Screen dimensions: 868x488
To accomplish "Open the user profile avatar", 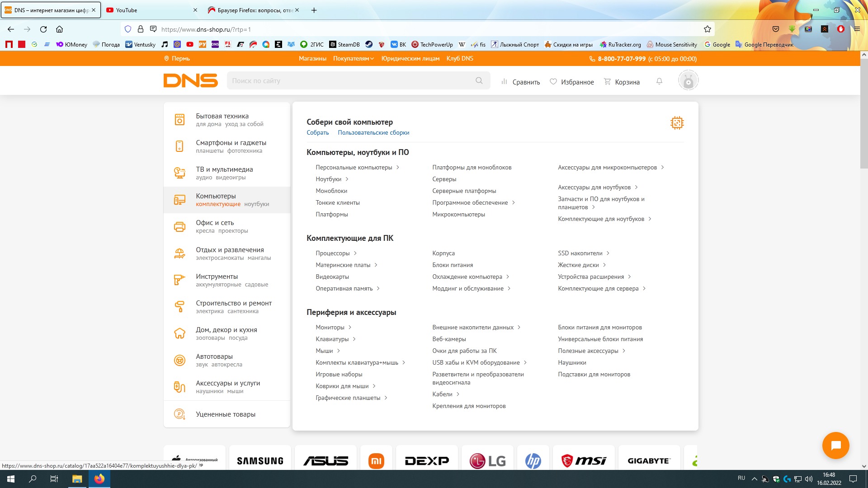I will 688,81.
